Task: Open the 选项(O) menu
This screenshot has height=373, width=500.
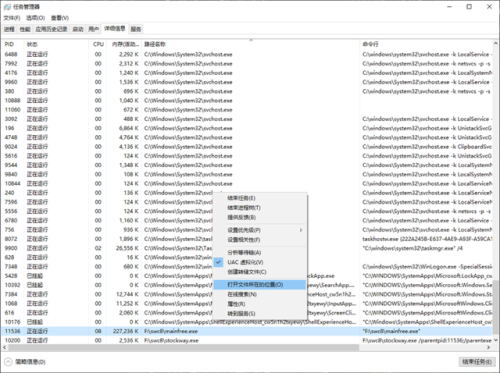Action: (36, 18)
